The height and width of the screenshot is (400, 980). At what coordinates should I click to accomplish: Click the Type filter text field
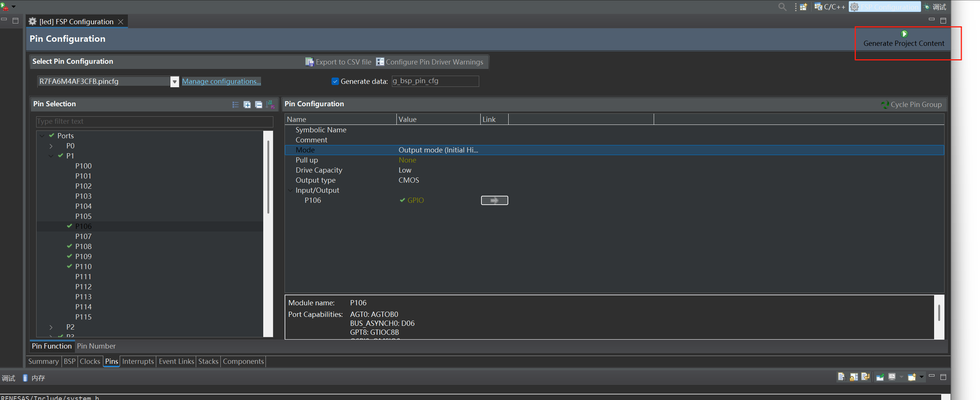[154, 121]
